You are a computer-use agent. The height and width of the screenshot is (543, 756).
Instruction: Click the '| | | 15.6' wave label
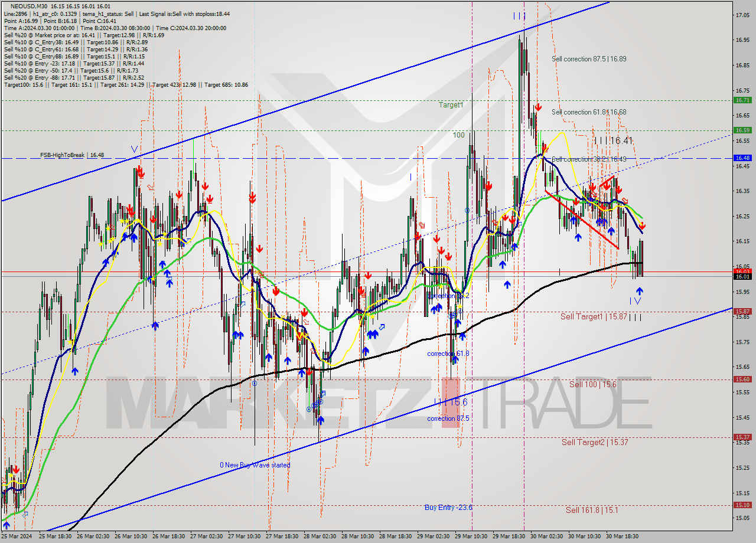click(x=451, y=402)
